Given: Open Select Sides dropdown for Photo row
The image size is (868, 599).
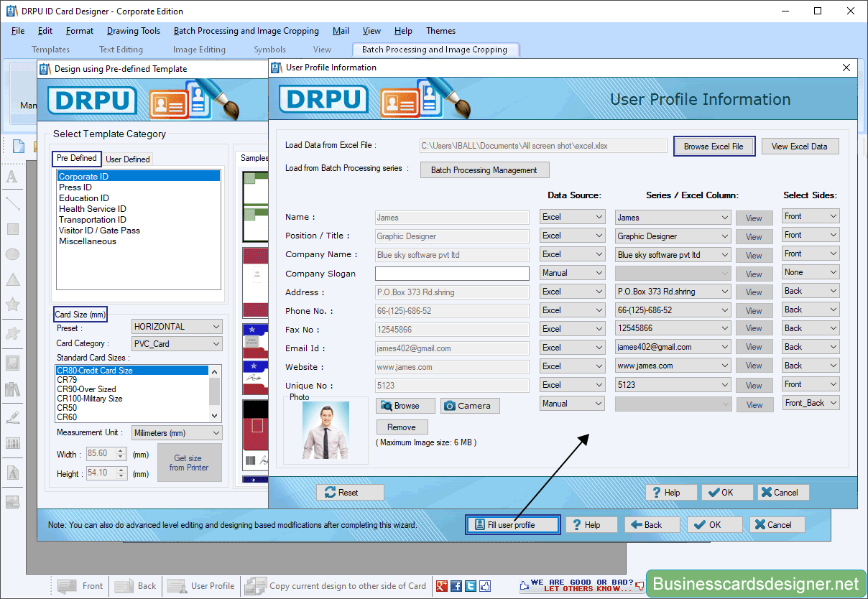Looking at the screenshot, I should coord(811,403).
